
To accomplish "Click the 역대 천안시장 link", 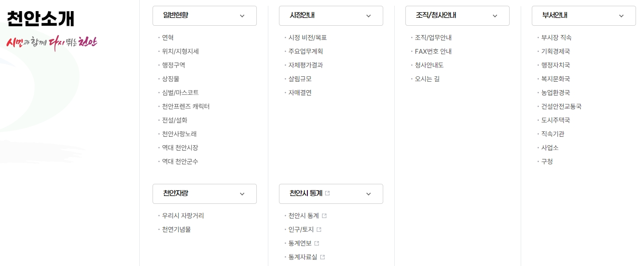I will 180,147.
